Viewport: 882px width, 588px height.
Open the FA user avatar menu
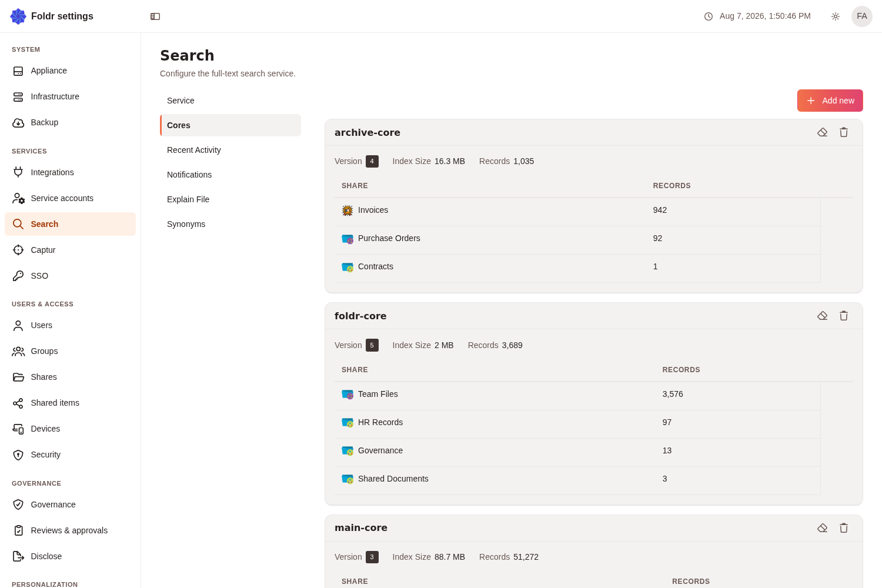[862, 16]
